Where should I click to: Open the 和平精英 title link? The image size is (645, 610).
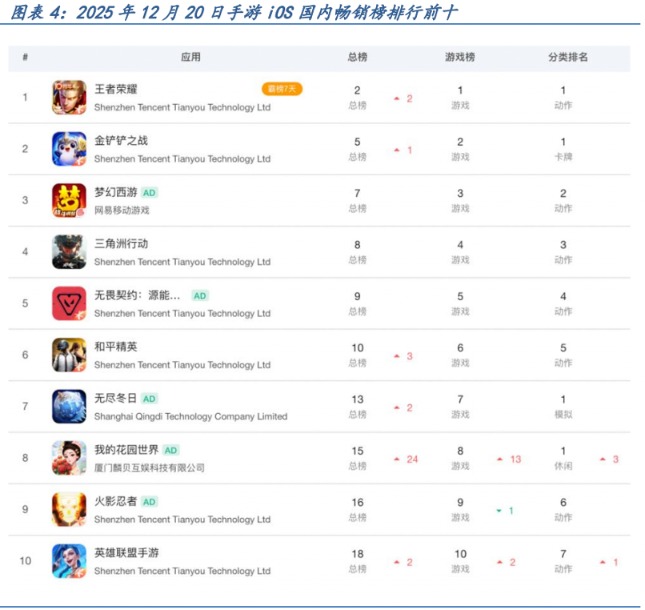pyautogui.click(x=116, y=347)
